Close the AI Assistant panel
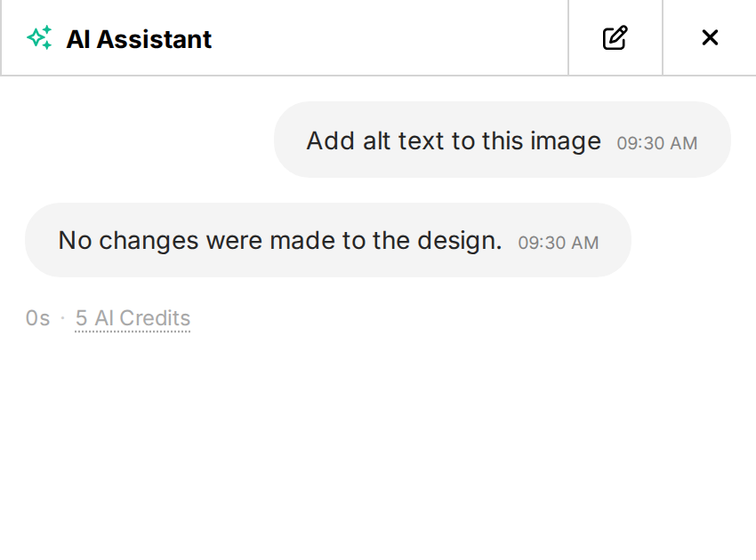Image resolution: width=756 pixels, height=560 pixels. coord(710,37)
